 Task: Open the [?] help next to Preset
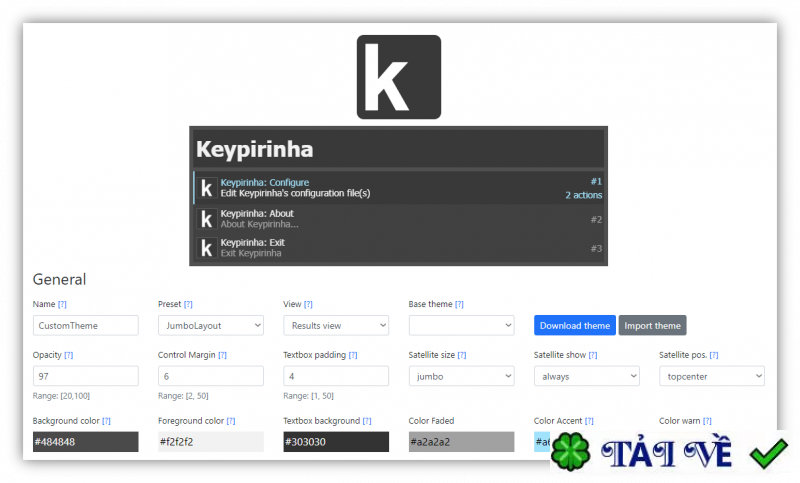pos(188,304)
